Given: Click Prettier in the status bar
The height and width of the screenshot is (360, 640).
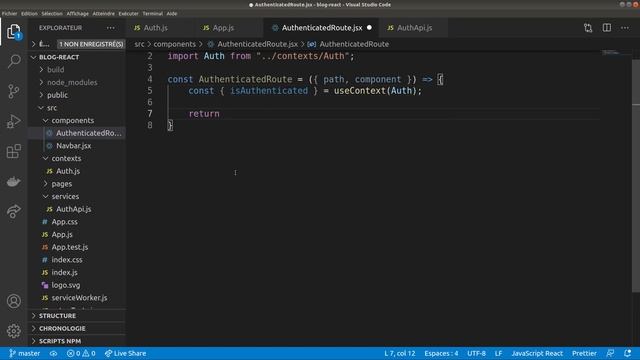Looking at the screenshot, I should pos(584,353).
